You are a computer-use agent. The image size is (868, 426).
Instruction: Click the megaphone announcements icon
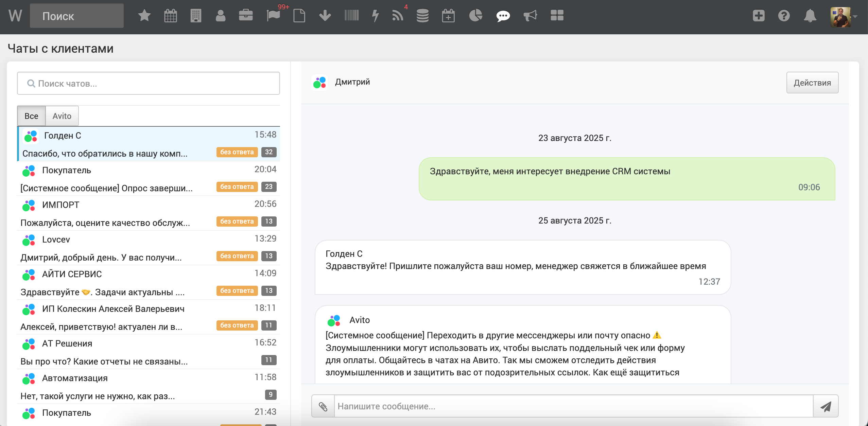[530, 16]
